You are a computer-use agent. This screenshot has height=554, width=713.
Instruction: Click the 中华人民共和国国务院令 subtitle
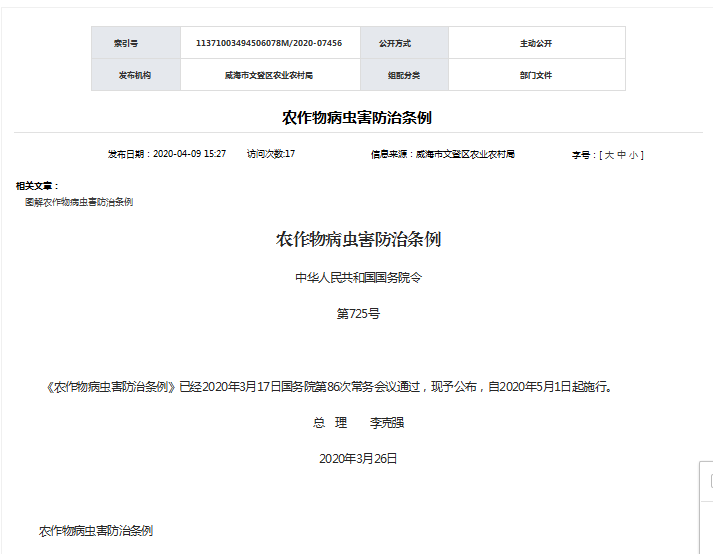click(358, 277)
